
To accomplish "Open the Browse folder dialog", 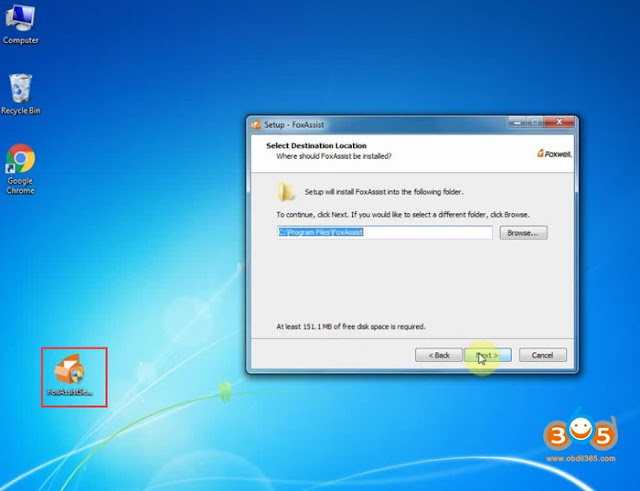I will (x=523, y=233).
